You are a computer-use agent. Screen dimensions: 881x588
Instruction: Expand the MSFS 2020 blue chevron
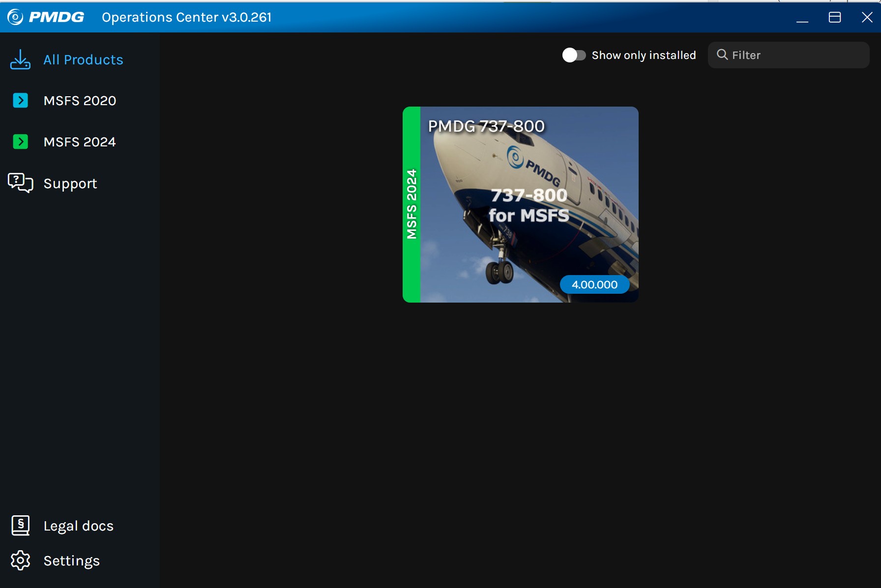(20, 101)
